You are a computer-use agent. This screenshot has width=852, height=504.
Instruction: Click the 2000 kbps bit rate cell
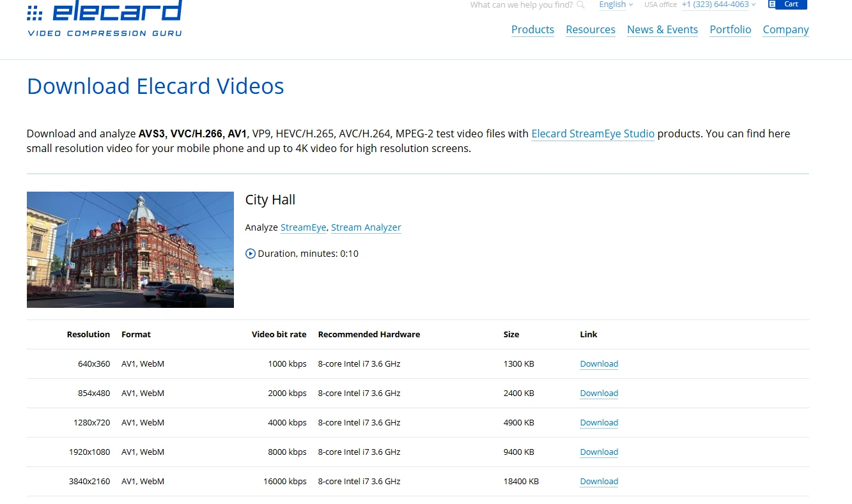288,393
